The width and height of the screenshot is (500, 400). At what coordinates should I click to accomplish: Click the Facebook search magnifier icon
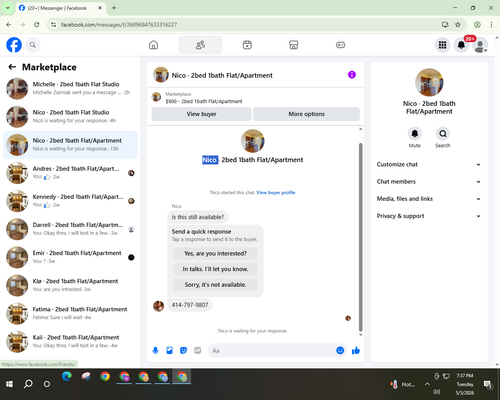coord(33,45)
